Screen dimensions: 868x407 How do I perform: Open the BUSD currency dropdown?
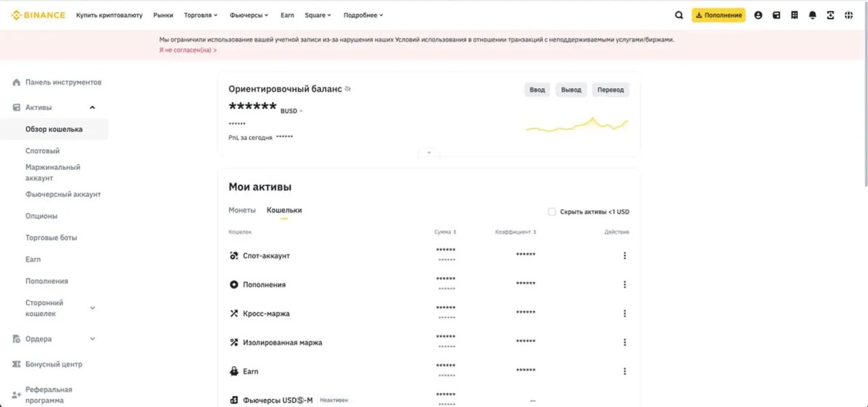coord(292,111)
